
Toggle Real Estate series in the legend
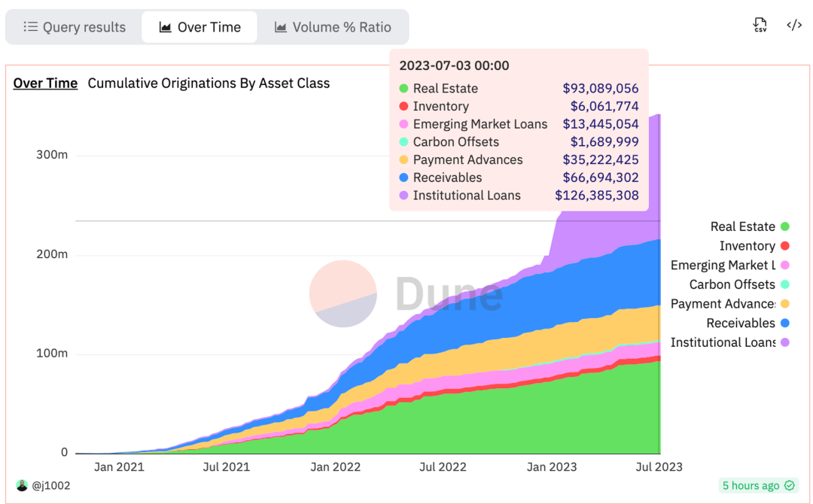tap(750, 226)
